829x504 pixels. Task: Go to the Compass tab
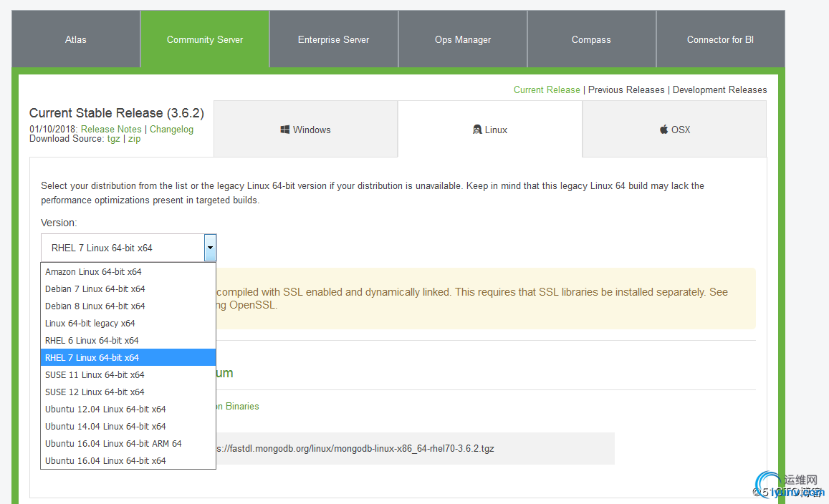(x=591, y=39)
